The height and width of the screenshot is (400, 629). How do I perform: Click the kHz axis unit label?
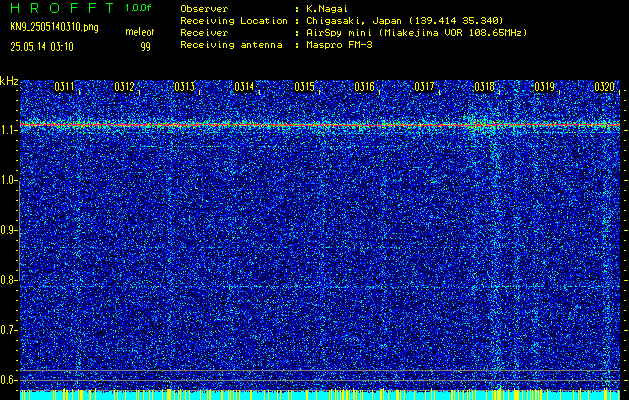click(9, 81)
